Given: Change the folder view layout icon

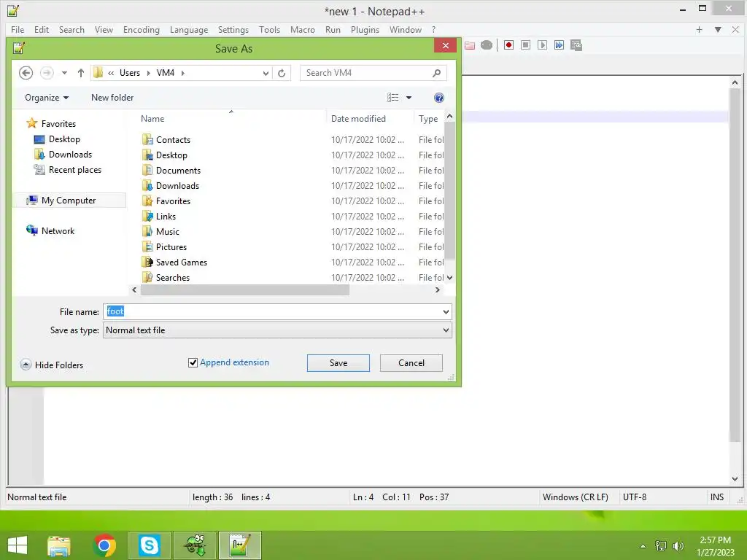Looking at the screenshot, I should [x=392, y=98].
